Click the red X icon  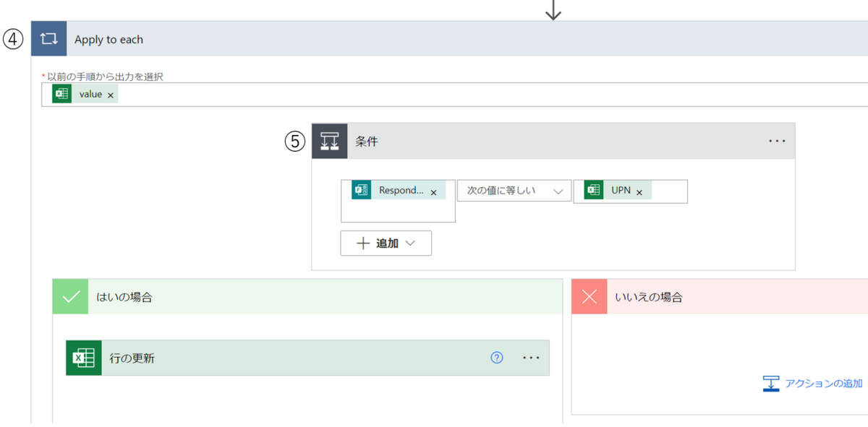[x=590, y=297]
